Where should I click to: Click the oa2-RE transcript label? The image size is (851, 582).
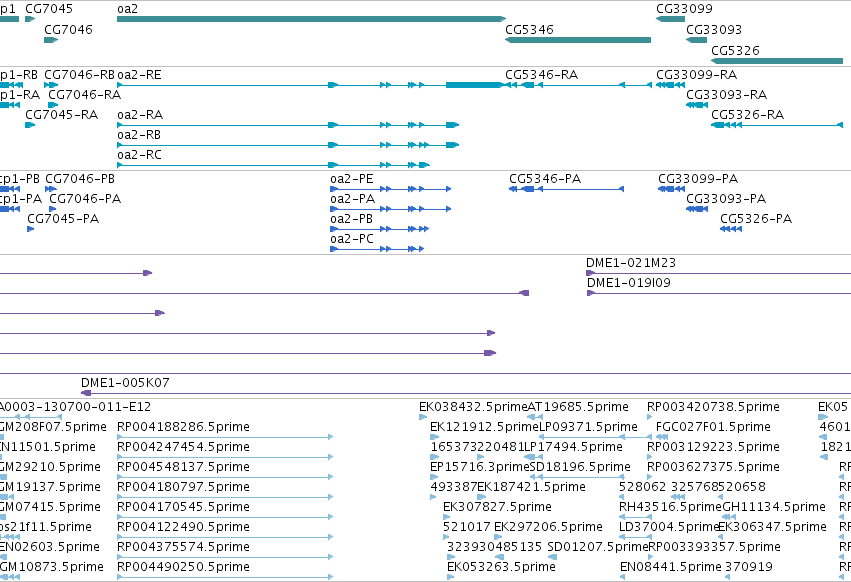pyautogui.click(x=139, y=74)
